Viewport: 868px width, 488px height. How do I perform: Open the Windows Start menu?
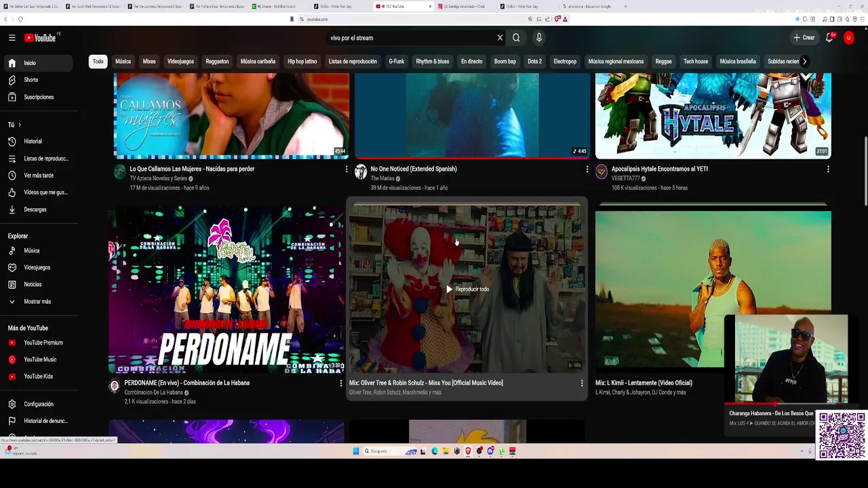(355, 451)
